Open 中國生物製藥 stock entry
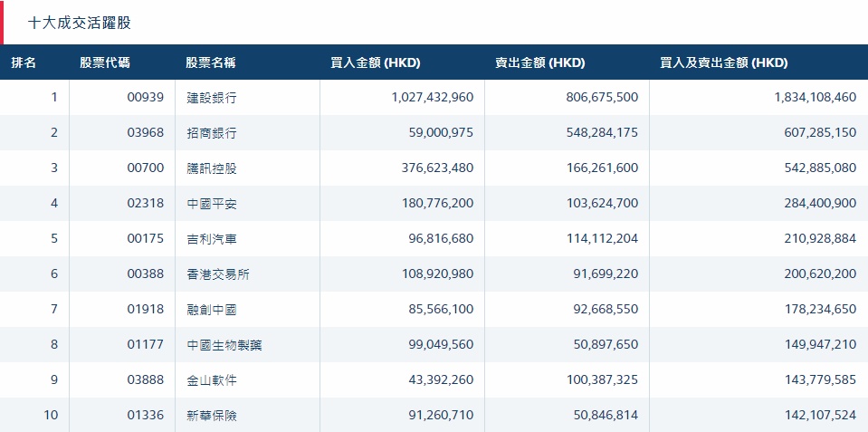868x432 pixels. click(224, 345)
